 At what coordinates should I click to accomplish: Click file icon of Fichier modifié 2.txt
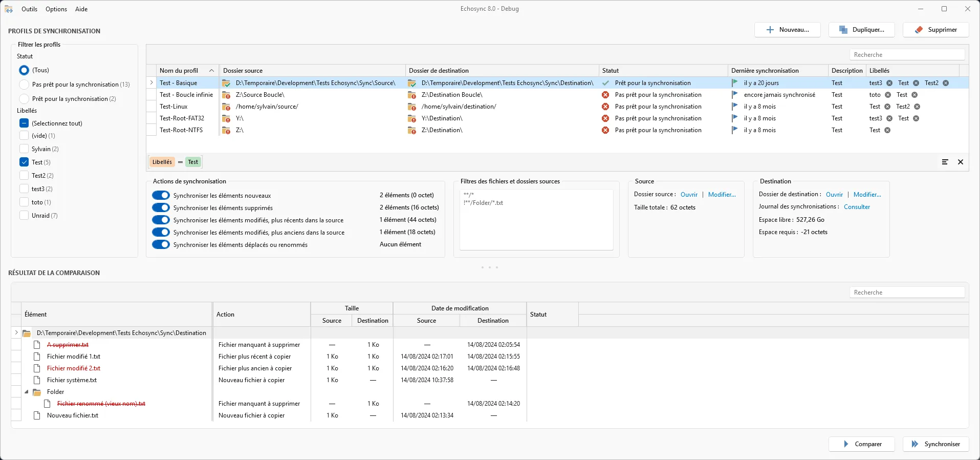tap(37, 368)
